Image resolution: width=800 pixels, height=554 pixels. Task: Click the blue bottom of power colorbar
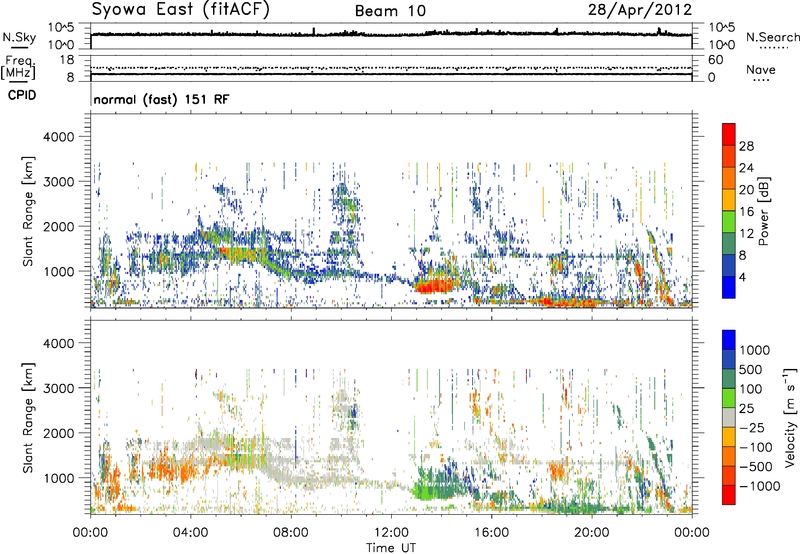729,287
